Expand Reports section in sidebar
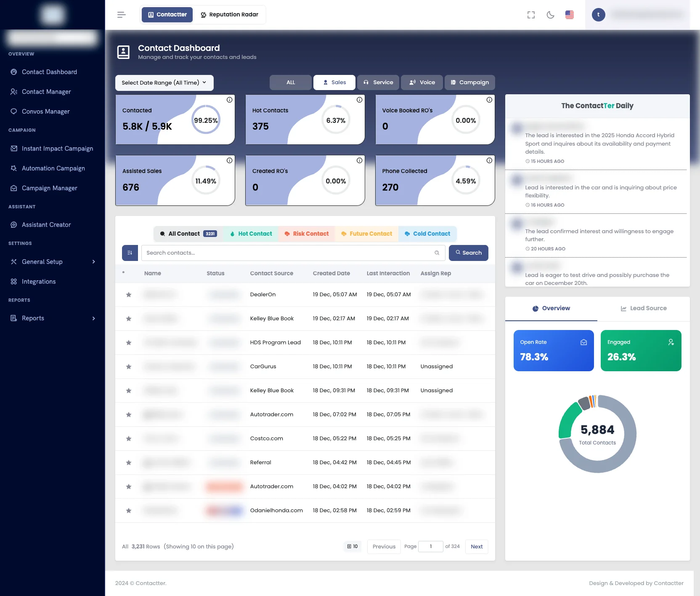This screenshot has height=596, width=700. point(53,318)
